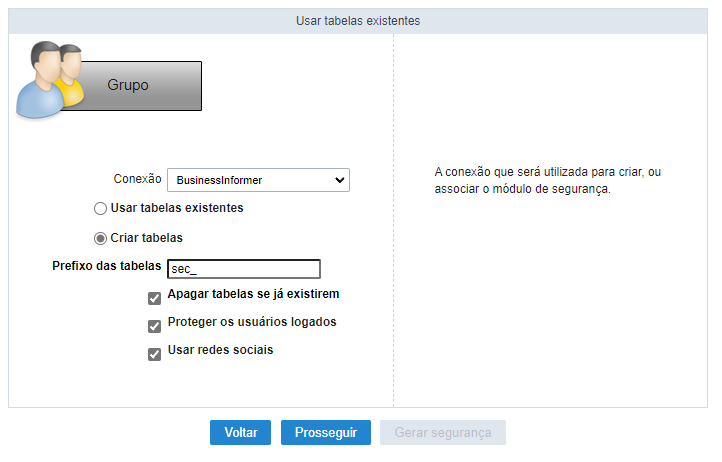Toggle the Usar redes sociais checkbox
This screenshot has height=462, width=722.
(x=154, y=355)
